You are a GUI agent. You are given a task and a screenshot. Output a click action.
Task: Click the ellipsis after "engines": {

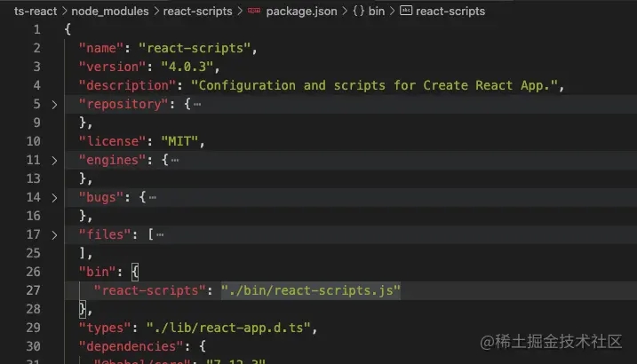pyautogui.click(x=175, y=161)
